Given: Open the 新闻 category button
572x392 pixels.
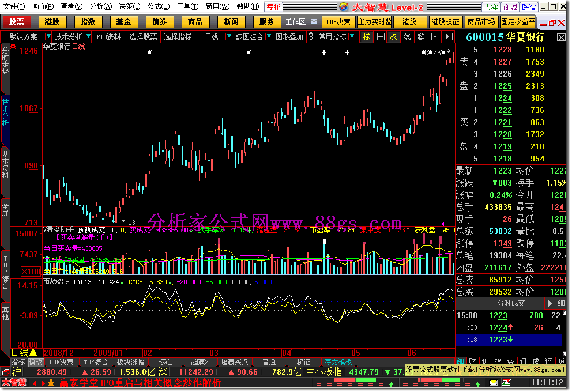Looking at the screenshot, I should tap(231, 22).
